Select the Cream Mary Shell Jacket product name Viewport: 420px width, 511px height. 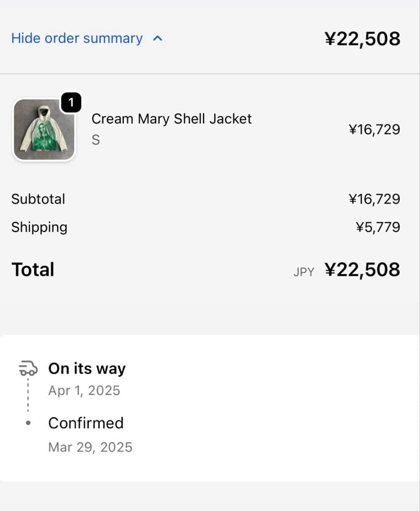(171, 119)
